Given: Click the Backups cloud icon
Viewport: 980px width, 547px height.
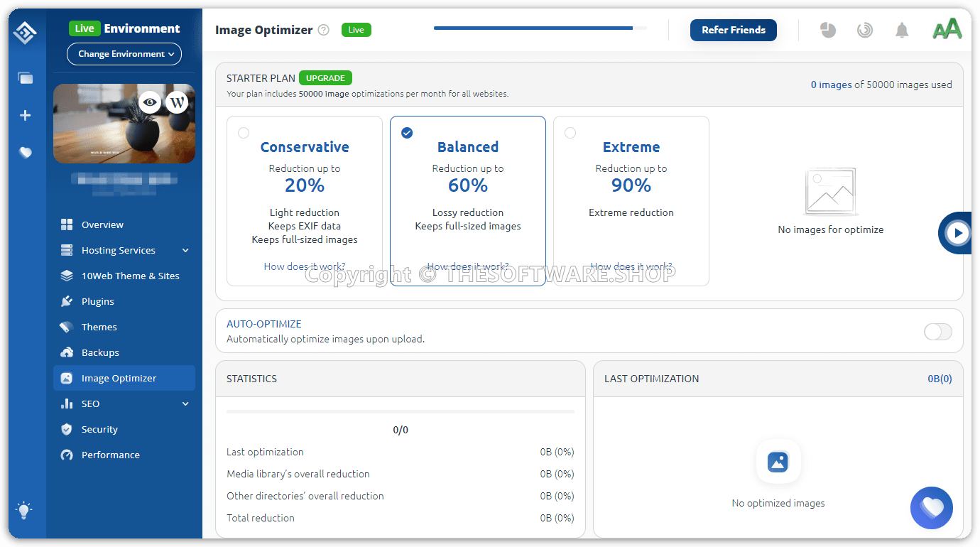Looking at the screenshot, I should (67, 352).
